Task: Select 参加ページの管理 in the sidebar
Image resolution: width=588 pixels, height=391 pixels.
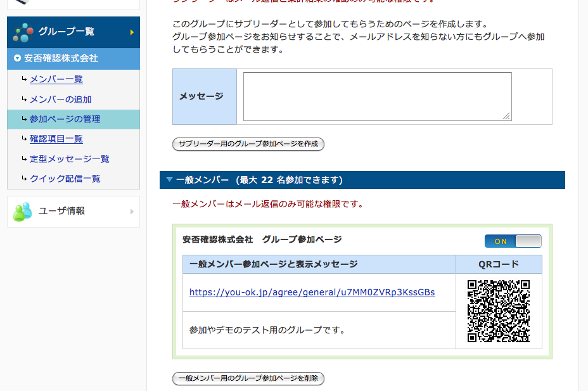Action: (73, 119)
